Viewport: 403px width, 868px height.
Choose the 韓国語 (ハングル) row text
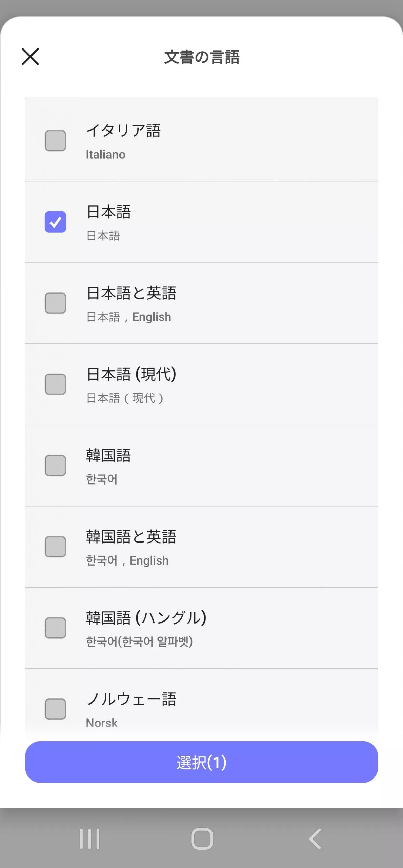pos(146,618)
